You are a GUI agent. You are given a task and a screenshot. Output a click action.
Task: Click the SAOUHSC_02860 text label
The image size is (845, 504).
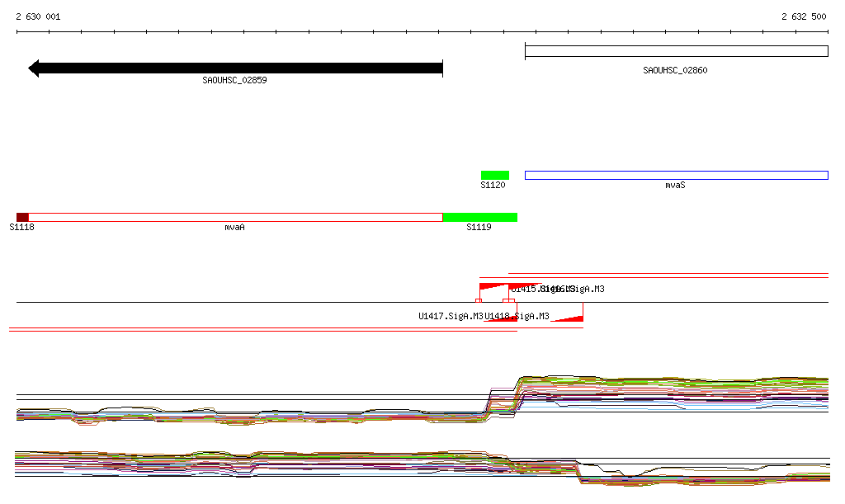coord(675,71)
